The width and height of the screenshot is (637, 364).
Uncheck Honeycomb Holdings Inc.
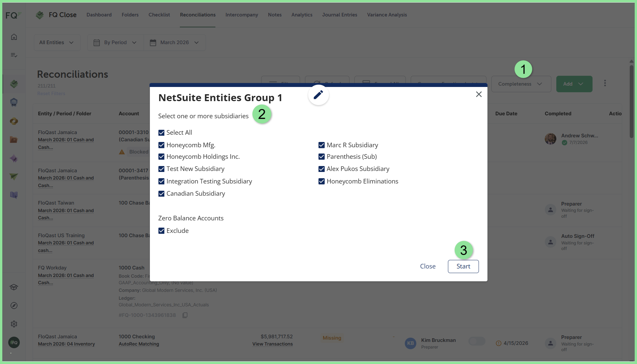(161, 157)
